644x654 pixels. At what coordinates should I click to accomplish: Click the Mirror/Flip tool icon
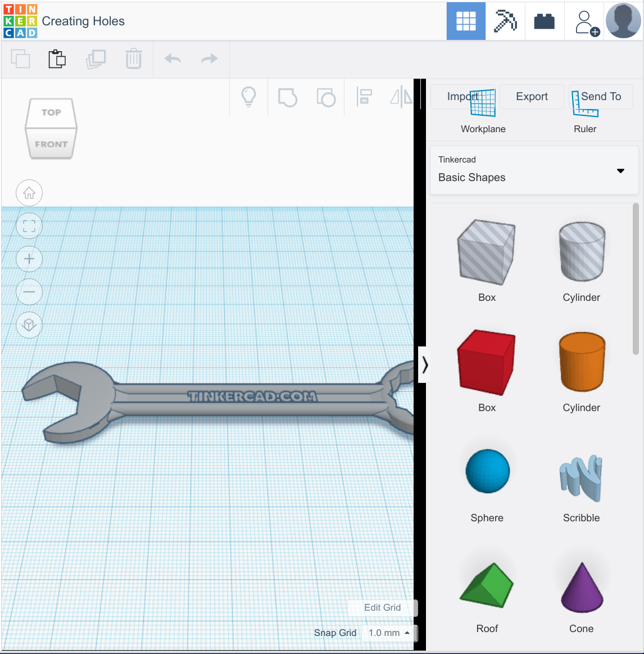coord(401,97)
